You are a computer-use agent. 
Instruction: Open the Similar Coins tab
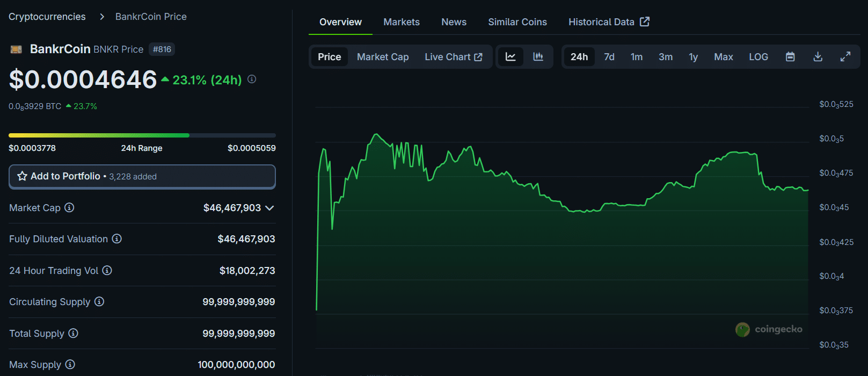[517, 22]
